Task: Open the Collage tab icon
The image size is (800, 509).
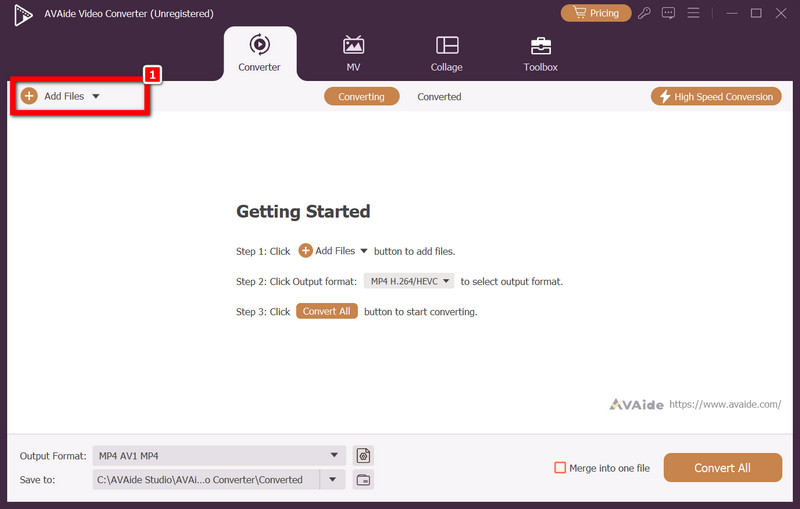Action: click(447, 46)
